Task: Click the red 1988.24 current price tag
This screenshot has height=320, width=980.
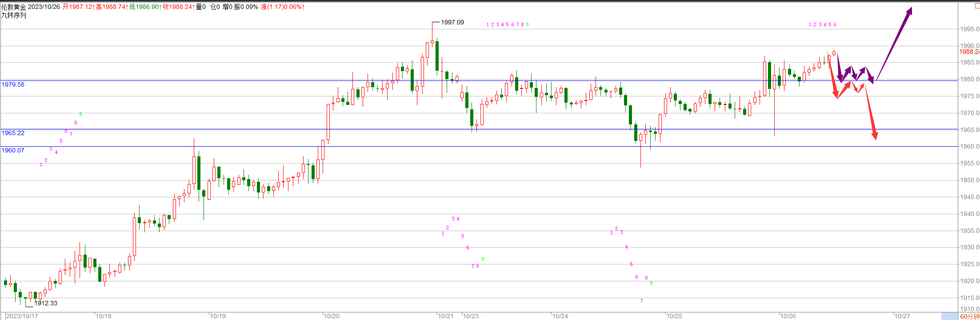Action: [969, 52]
